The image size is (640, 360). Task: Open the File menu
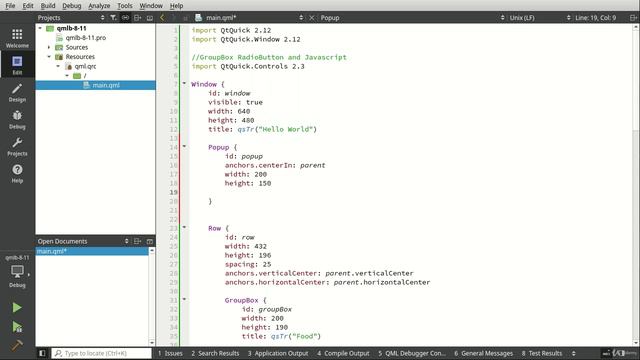pyautogui.click(x=10, y=6)
